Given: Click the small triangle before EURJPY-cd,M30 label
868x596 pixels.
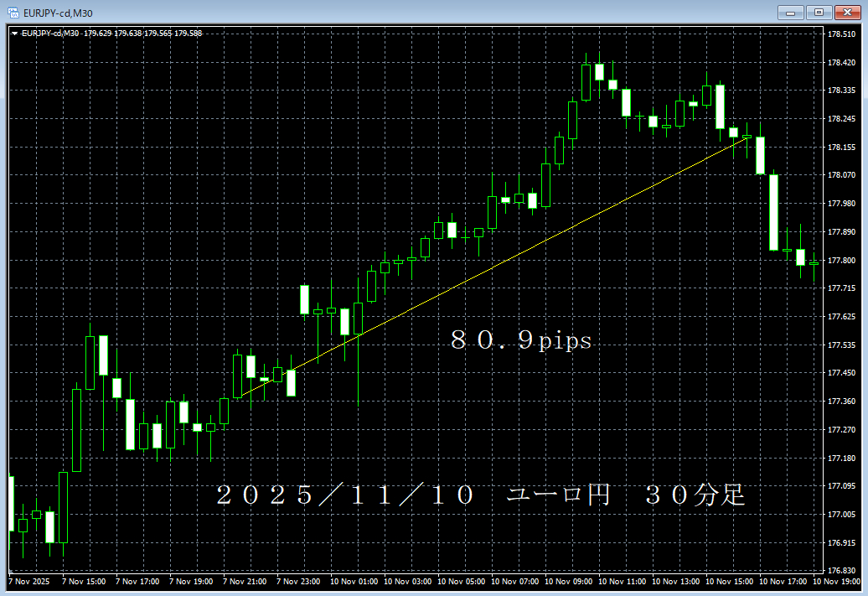Looking at the screenshot, I should click(x=14, y=34).
